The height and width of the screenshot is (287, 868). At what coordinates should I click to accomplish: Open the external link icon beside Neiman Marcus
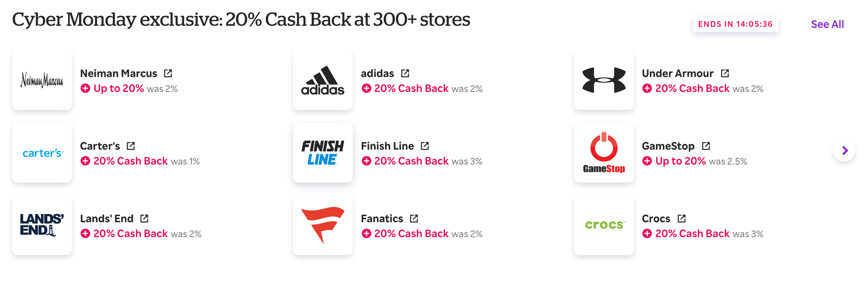(x=168, y=73)
